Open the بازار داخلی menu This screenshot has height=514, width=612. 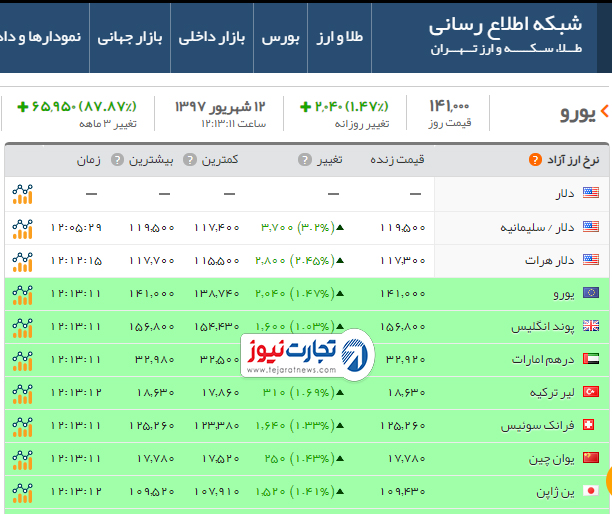pyautogui.click(x=212, y=37)
